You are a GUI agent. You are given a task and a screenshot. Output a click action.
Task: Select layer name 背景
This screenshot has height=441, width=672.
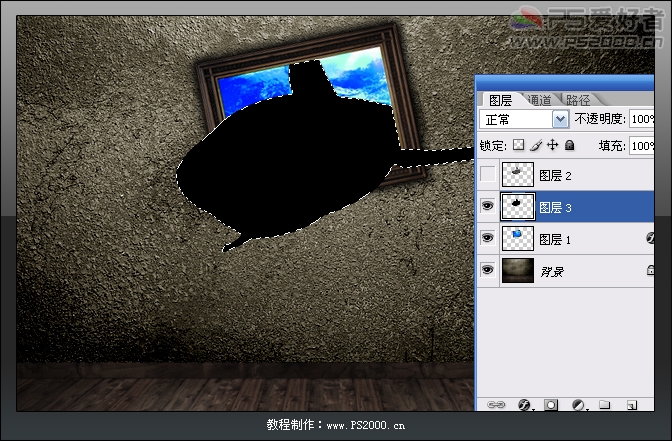(552, 272)
